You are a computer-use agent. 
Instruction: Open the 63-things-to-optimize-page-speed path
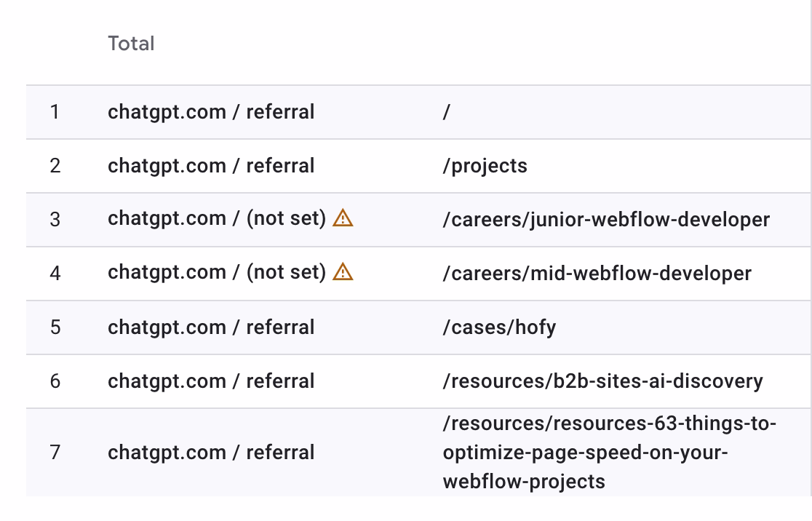609,453
